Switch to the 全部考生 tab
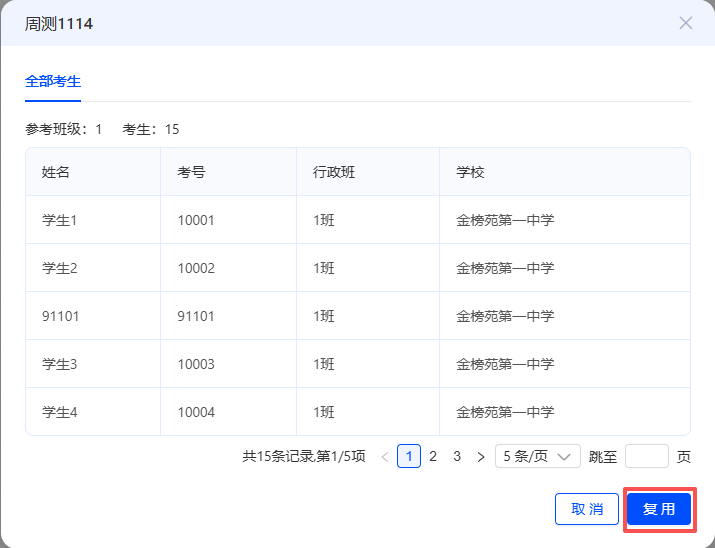 point(53,81)
